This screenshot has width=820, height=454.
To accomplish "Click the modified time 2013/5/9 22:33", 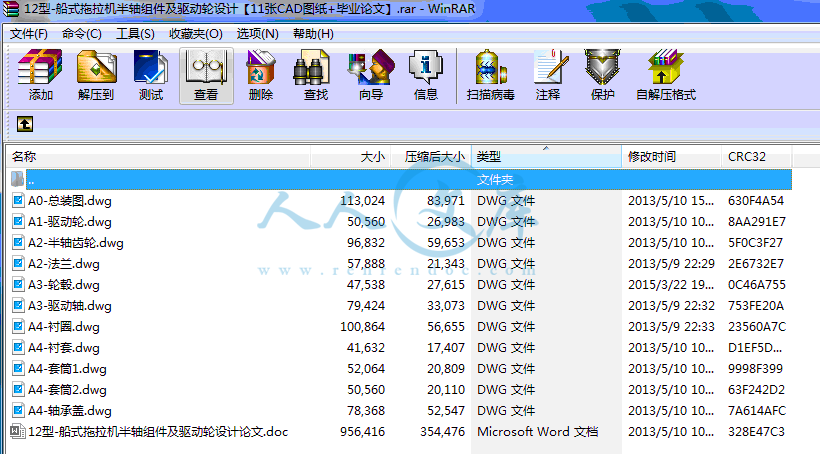I will coord(671,326).
